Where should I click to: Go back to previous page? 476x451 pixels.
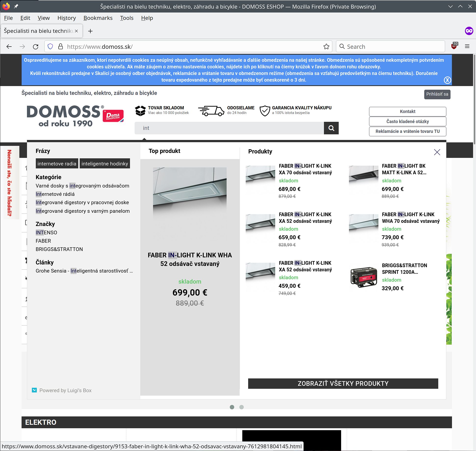click(9, 47)
